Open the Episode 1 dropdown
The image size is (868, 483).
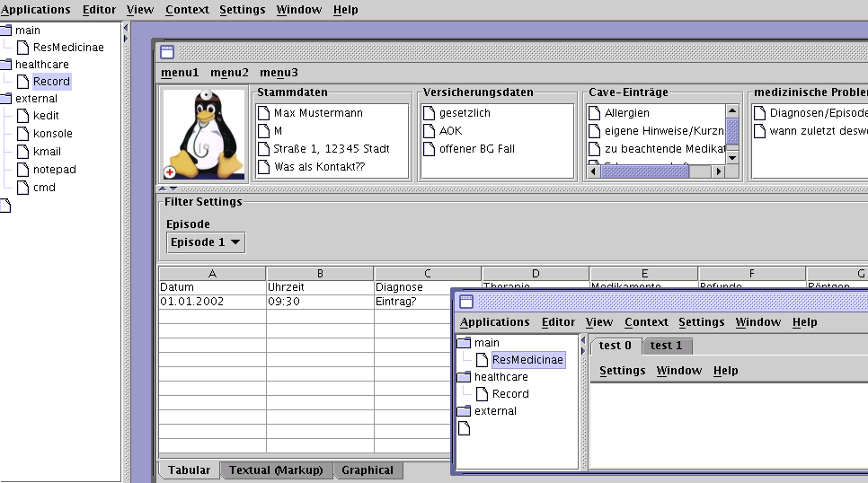click(x=206, y=242)
